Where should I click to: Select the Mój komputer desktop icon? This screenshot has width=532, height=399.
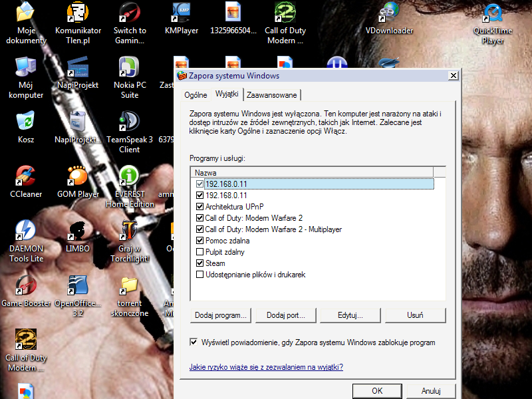tap(26, 78)
